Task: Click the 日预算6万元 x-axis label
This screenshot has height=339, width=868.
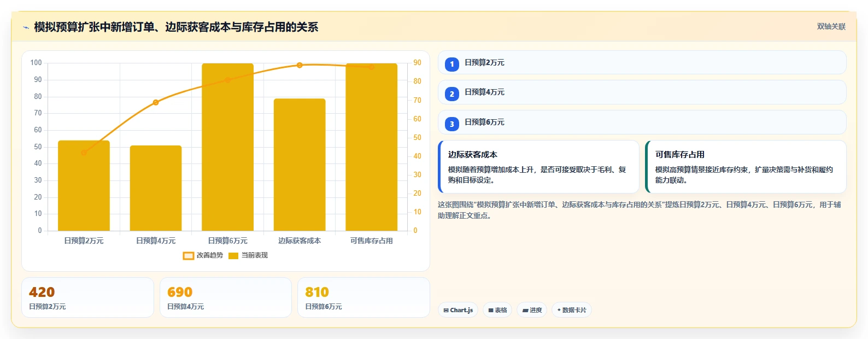Action: 227,241
